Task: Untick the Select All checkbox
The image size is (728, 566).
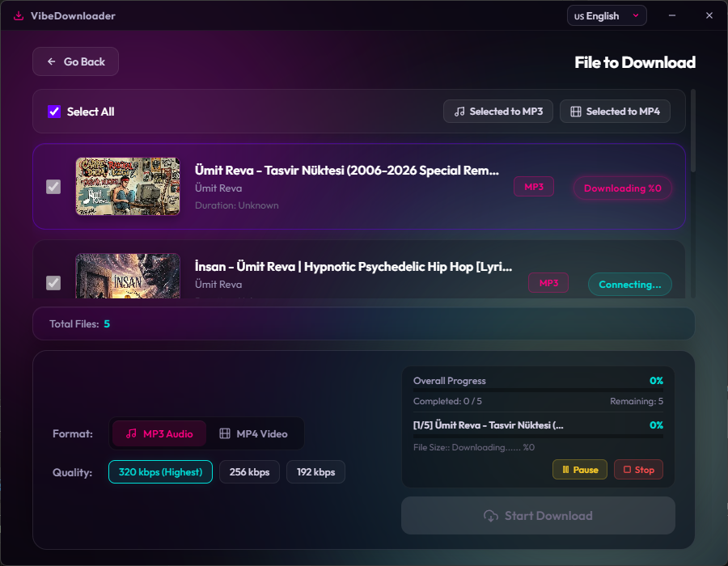Action: 54,112
